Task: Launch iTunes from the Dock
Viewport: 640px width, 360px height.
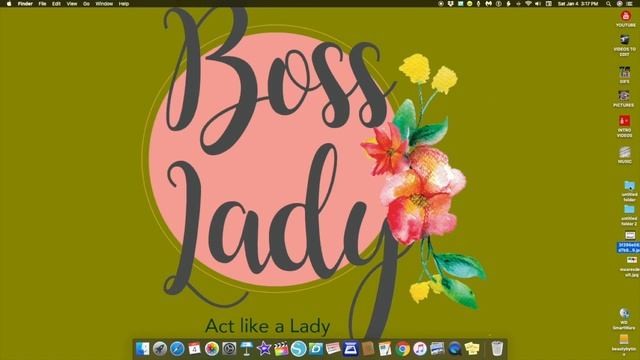Action: (x=420, y=349)
